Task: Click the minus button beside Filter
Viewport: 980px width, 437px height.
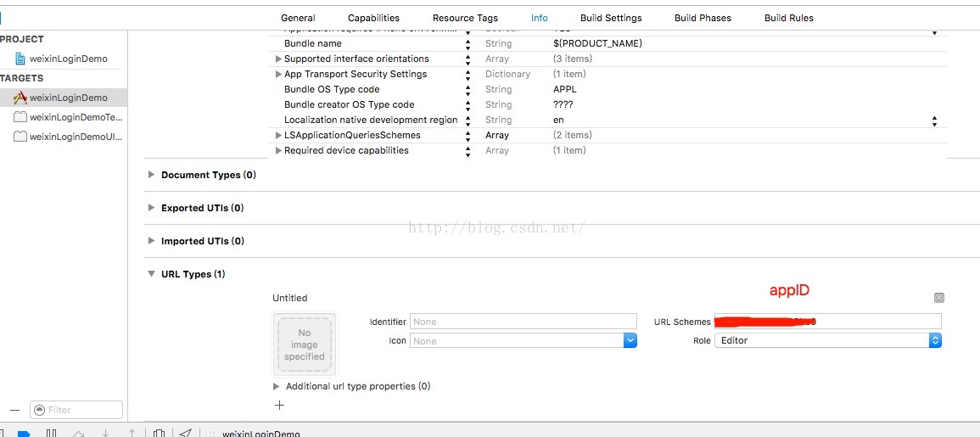Action: pos(14,410)
